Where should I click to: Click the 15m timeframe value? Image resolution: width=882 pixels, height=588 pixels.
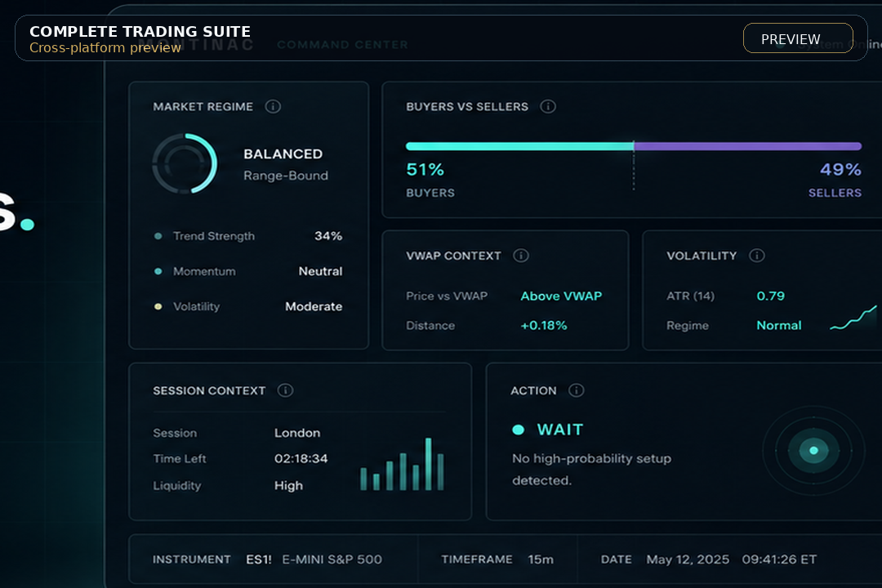541,559
